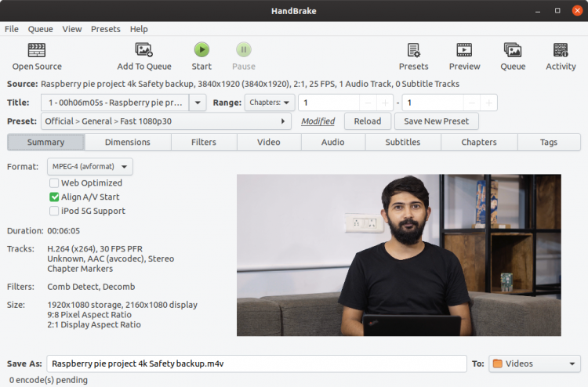Expand the Title dropdown arrow

(198, 103)
